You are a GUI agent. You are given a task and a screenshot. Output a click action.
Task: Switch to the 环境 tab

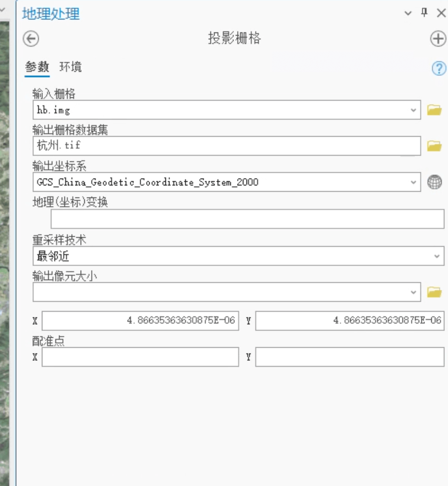click(x=70, y=67)
